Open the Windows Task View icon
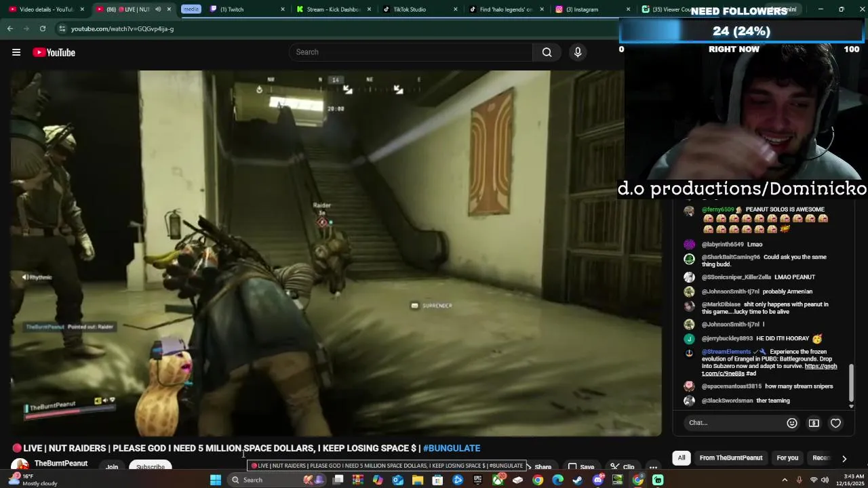868x488 pixels. (x=338, y=480)
